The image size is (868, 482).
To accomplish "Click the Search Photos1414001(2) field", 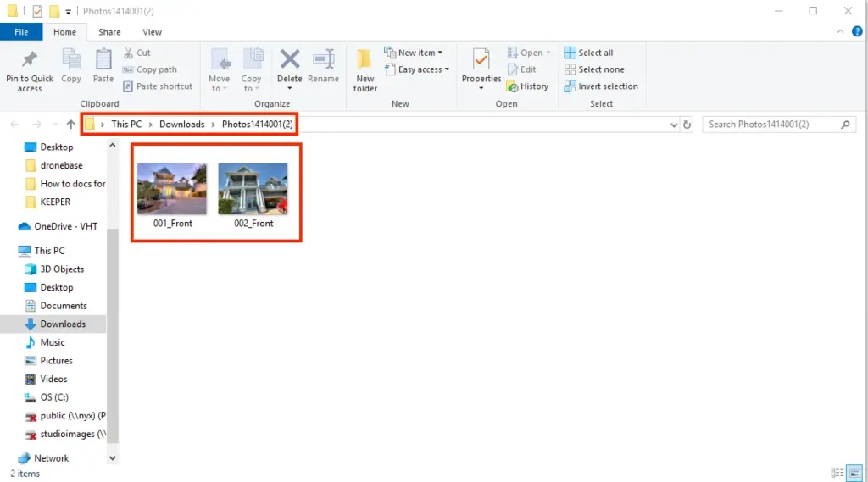I will (778, 125).
